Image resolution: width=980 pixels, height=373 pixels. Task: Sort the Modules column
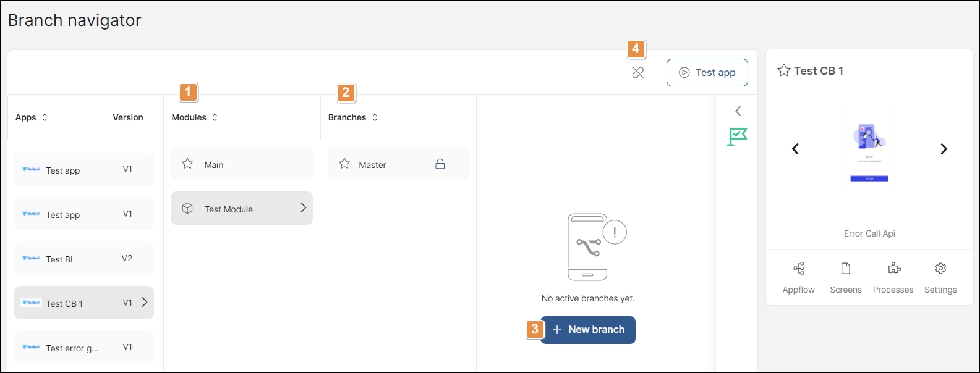[215, 117]
